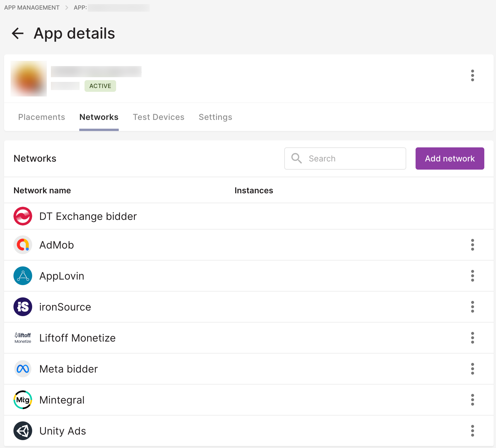Open the Liftoff Monetize row options menu
The width and height of the screenshot is (496, 448).
point(472,338)
